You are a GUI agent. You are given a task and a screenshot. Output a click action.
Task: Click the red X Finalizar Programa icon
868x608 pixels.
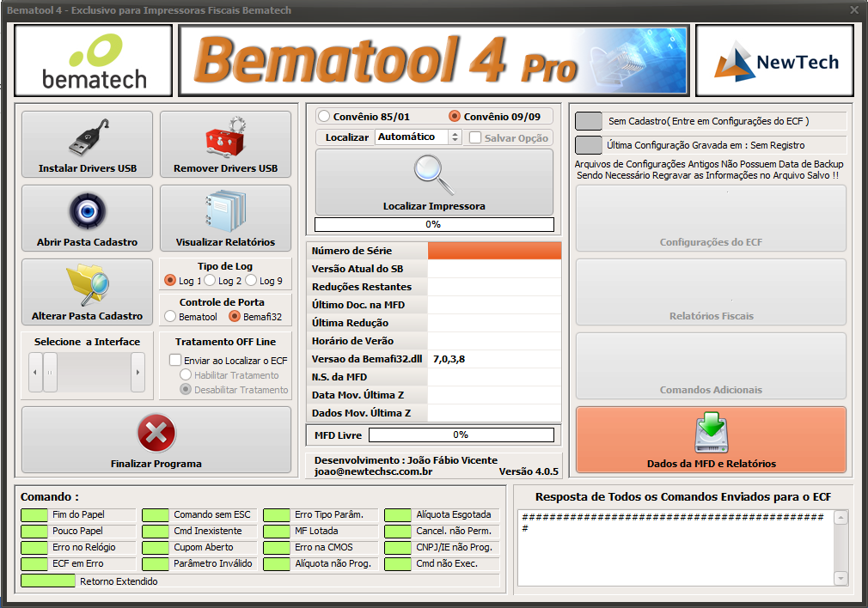pos(156,433)
